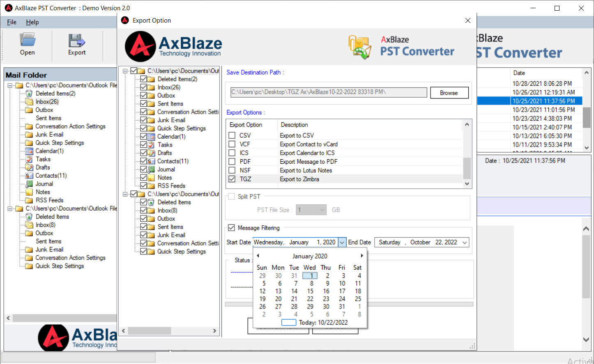Click the Open toolbar icon
594x364 pixels.
pos(28,40)
